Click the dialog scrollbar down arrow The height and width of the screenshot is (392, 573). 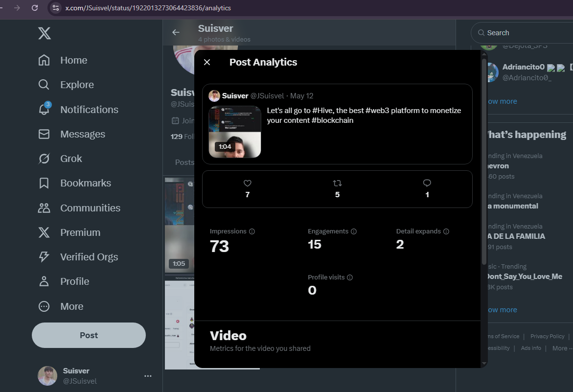coord(484,363)
